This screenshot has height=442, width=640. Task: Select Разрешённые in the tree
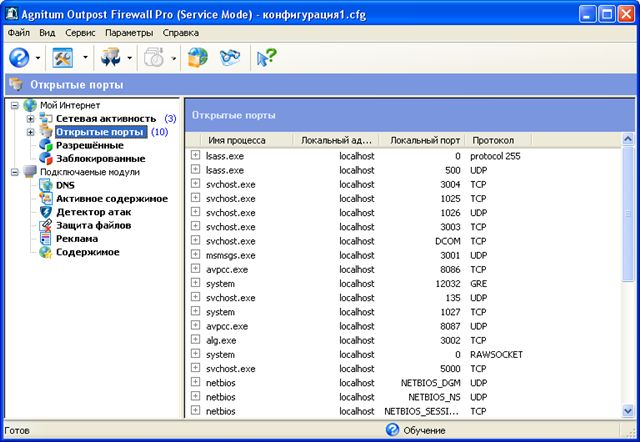click(90, 145)
